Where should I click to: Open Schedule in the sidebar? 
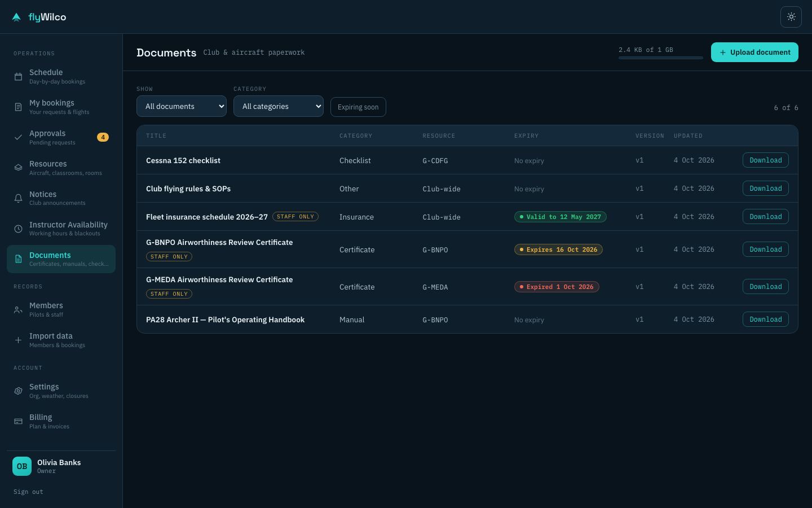[61, 77]
